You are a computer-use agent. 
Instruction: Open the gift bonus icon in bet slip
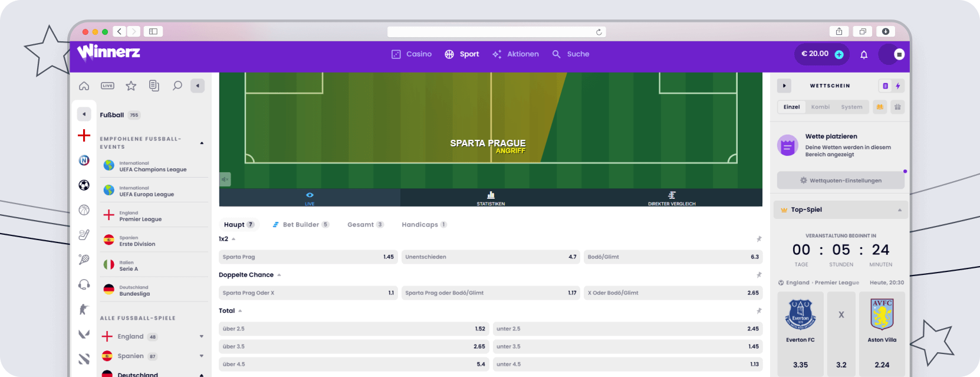(x=897, y=107)
